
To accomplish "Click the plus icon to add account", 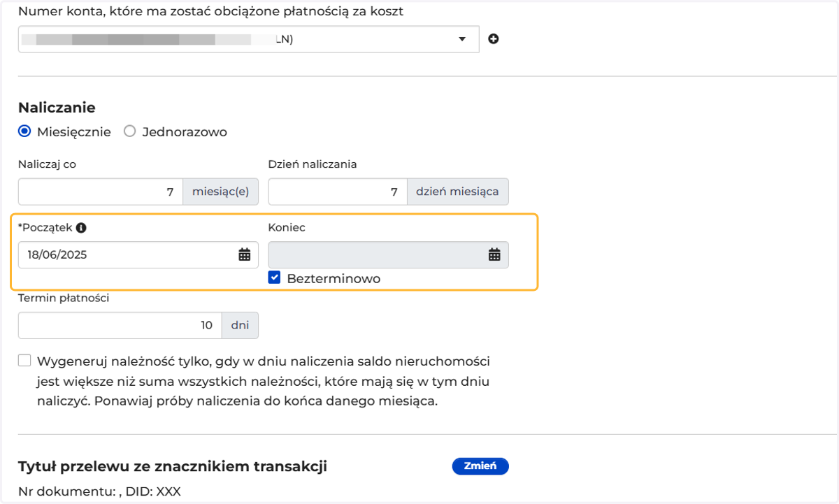I will coord(493,39).
